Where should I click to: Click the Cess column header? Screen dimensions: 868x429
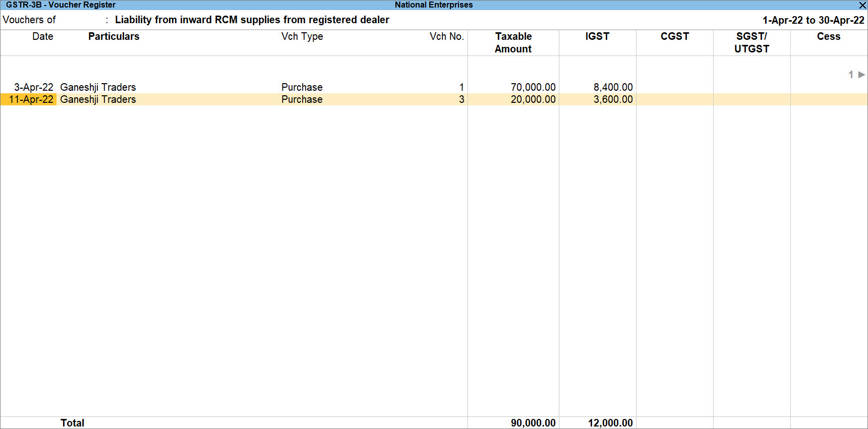(829, 36)
